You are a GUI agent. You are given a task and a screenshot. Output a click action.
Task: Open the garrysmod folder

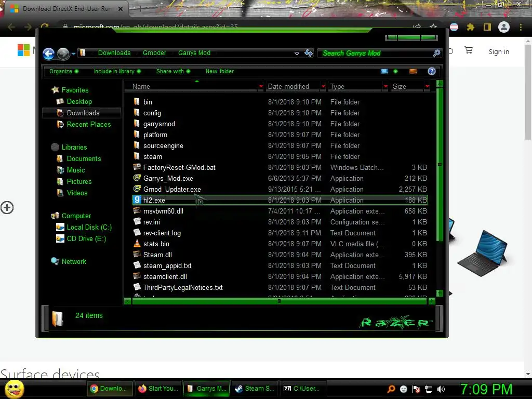[x=159, y=124]
